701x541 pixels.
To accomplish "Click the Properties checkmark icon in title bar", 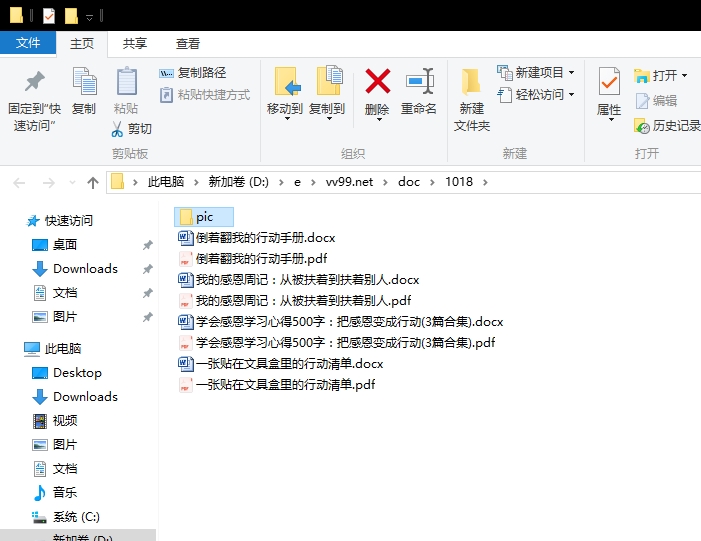I will click(x=49, y=16).
